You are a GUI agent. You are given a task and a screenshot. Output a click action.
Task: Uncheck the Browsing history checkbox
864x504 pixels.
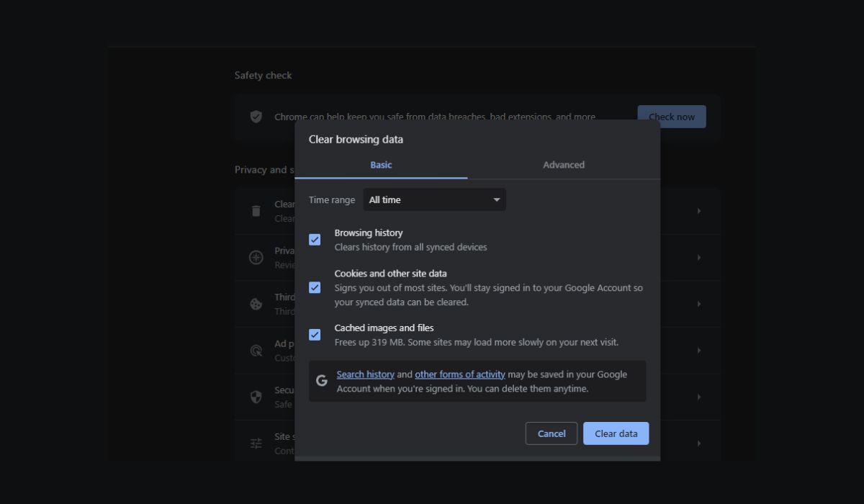315,240
